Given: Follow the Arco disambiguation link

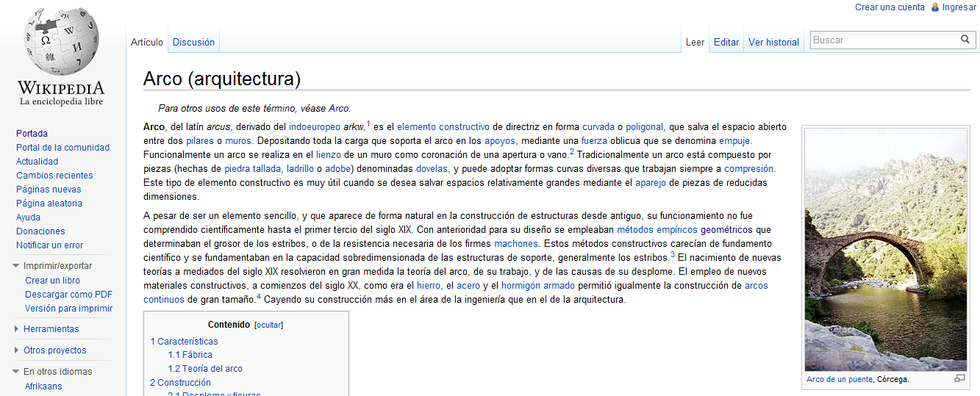Looking at the screenshot, I should pyautogui.click(x=339, y=108).
